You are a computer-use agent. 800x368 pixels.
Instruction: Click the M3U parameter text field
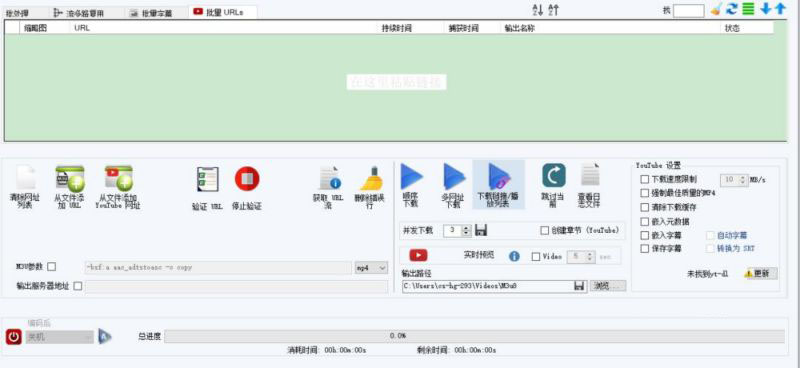218,267
